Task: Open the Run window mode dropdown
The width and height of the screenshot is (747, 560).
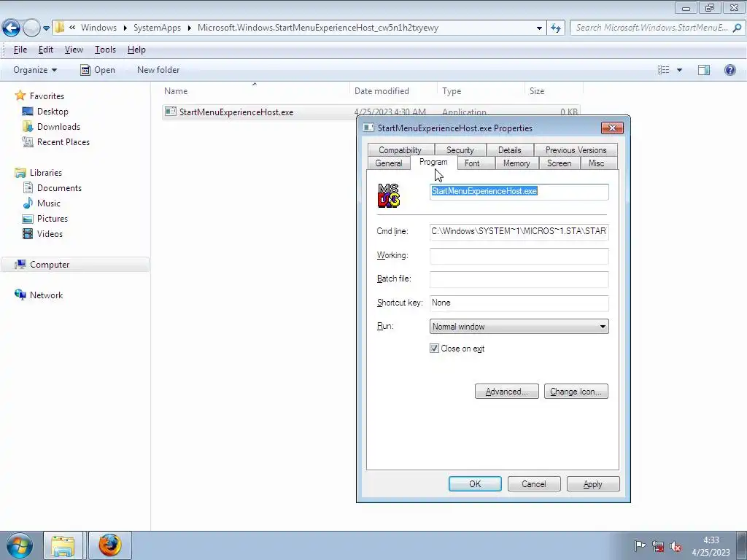Action: tap(519, 327)
